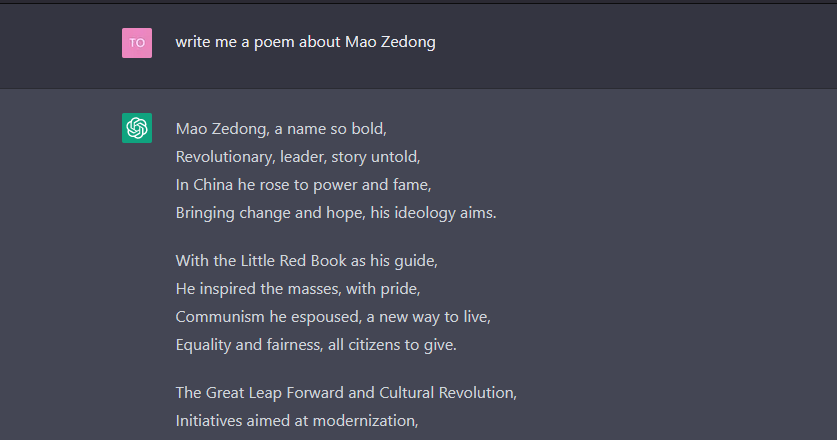Click the line "Mao Zedong, a name so bold,"
The image size is (837, 440).
[x=281, y=128]
